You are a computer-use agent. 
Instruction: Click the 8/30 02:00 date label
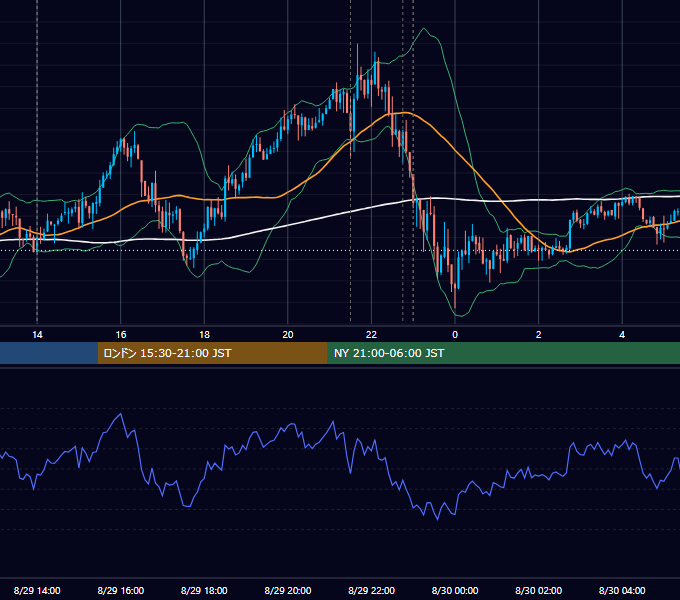[x=539, y=590]
